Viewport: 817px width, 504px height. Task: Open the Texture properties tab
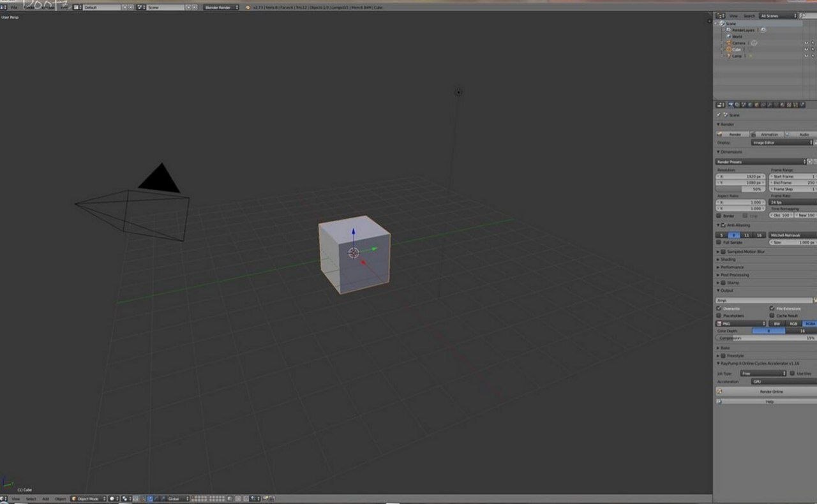pos(788,105)
